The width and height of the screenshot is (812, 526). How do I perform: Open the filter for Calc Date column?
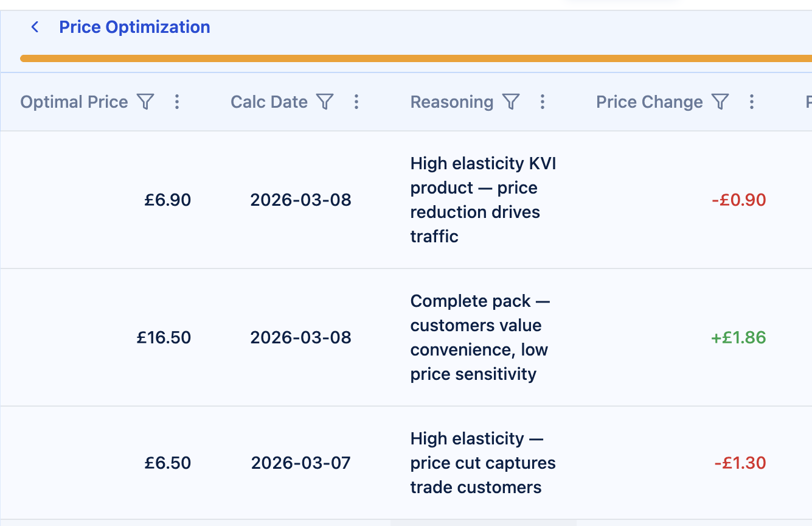325,102
